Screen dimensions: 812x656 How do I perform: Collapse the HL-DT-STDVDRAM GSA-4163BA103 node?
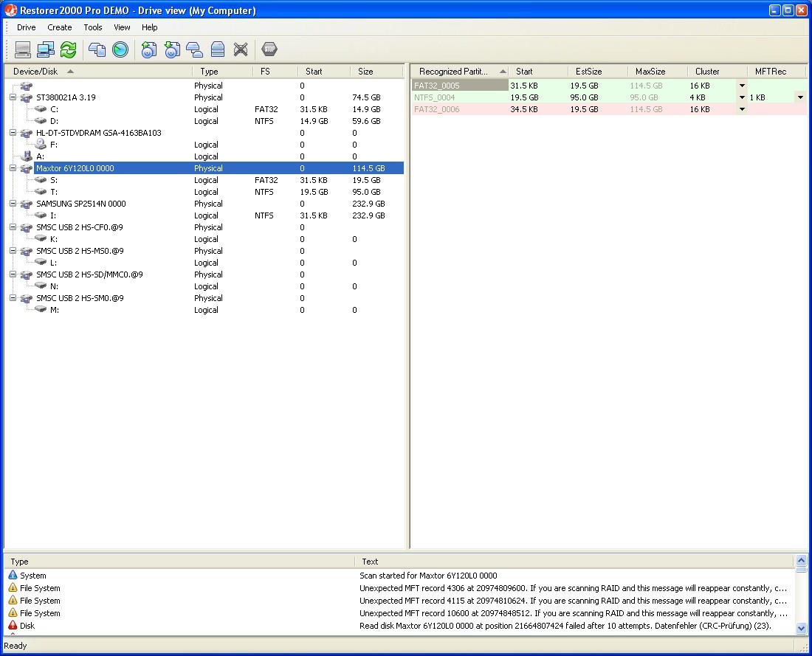point(13,133)
